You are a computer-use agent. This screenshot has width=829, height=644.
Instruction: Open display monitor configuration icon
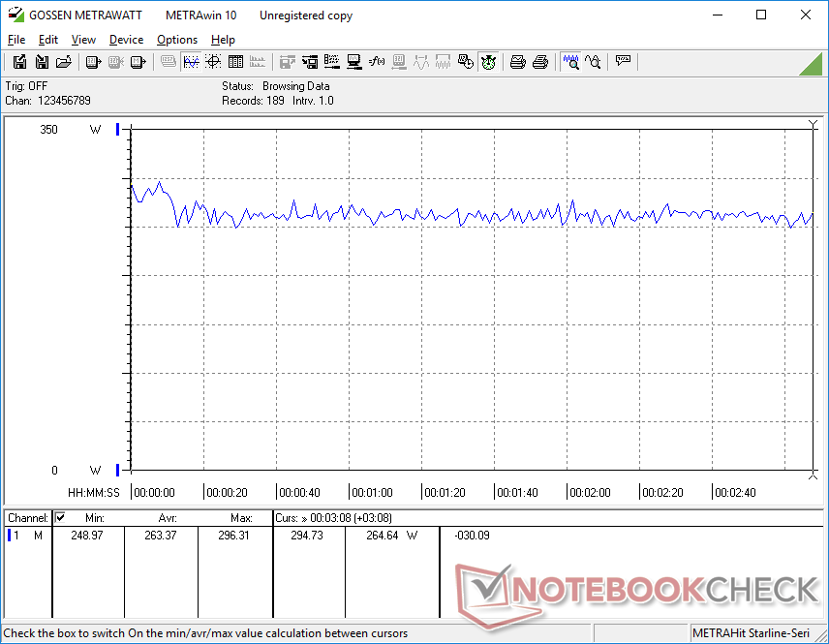[354, 62]
